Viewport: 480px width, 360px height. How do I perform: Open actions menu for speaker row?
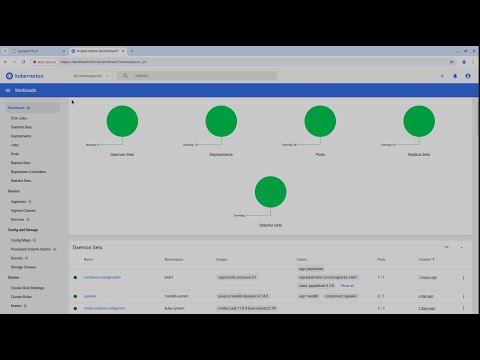tap(463, 296)
